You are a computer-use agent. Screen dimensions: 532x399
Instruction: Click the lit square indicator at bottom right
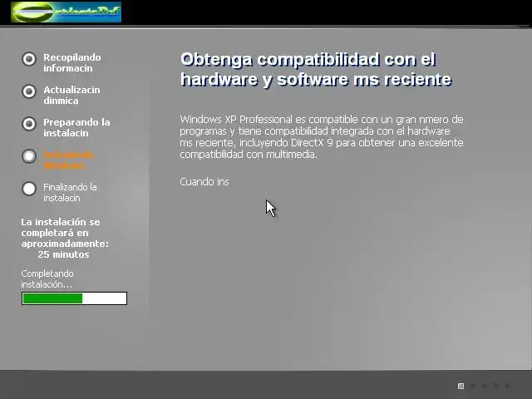(461, 386)
